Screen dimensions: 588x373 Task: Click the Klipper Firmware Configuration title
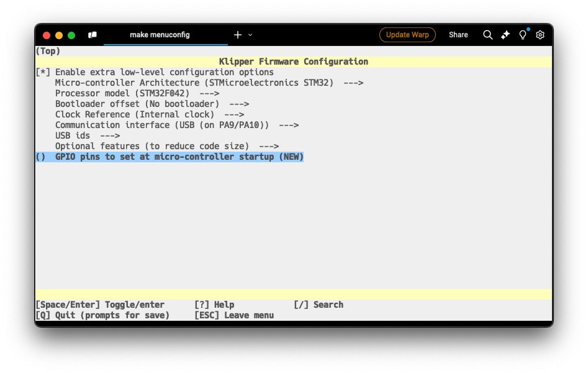[294, 62]
